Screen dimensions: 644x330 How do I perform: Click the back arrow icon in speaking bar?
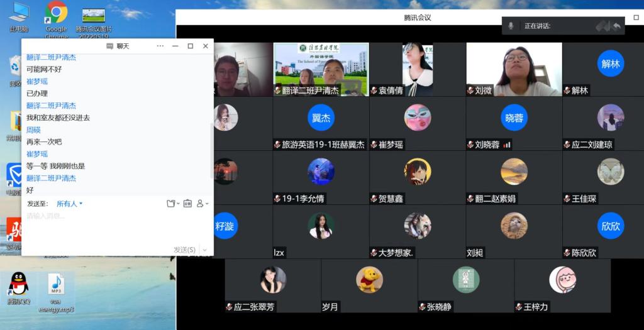[616, 26]
